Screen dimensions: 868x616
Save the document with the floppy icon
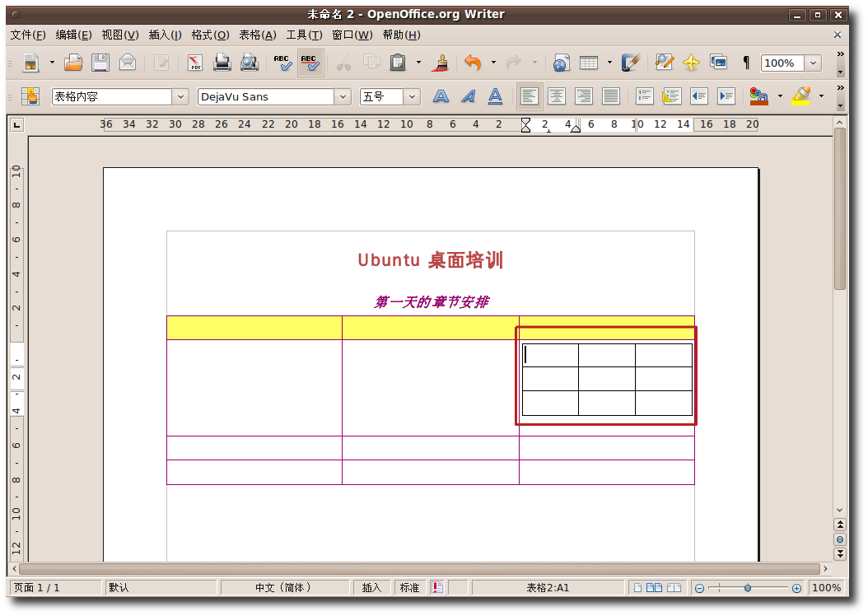click(x=100, y=63)
